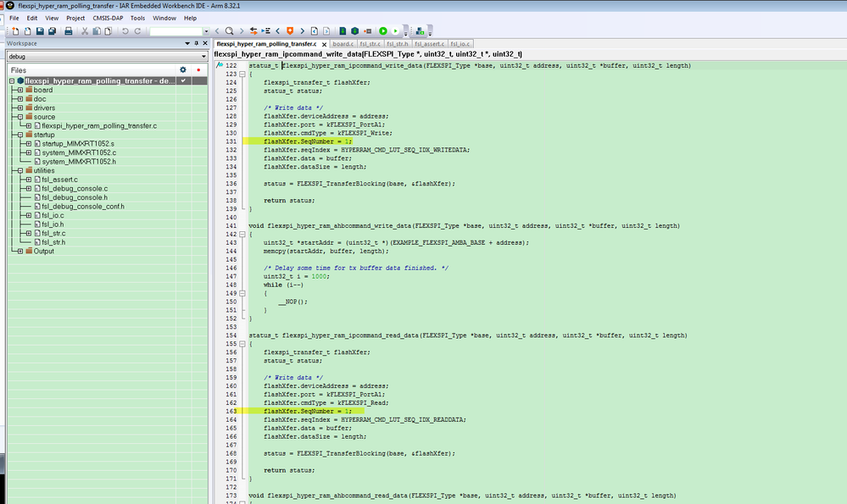Viewport: 847px width, 504px height.
Task: Click Find Next arrow after magnifier
Action: pyautogui.click(x=242, y=31)
